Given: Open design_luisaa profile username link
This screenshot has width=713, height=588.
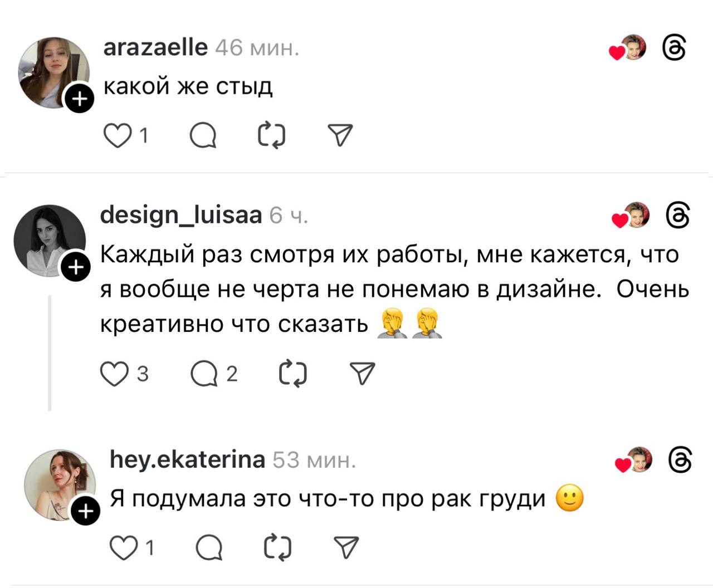Looking at the screenshot, I should click(181, 214).
